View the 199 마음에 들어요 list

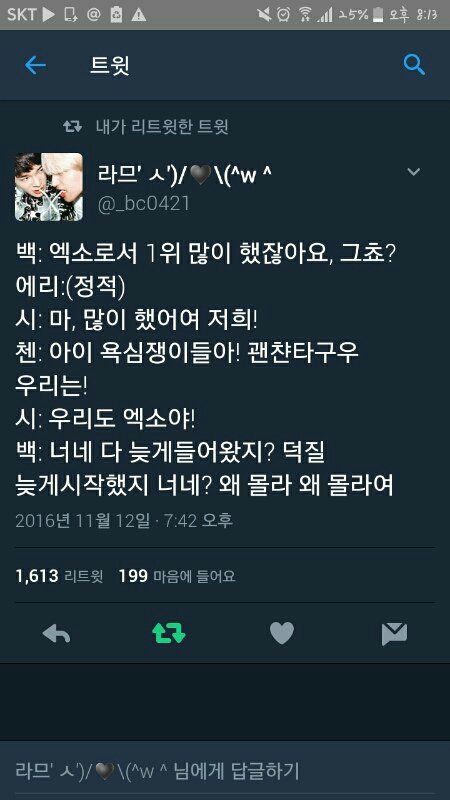pos(177,577)
